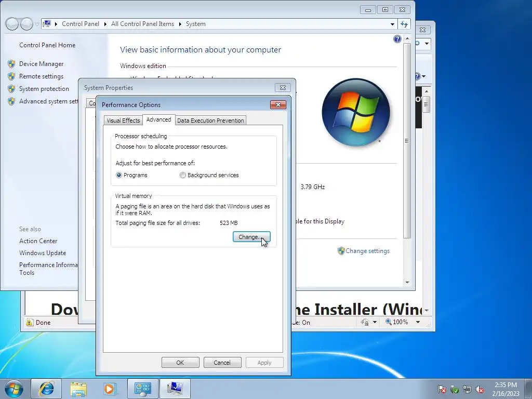Open recent pages dropdown next to navigation arrows
The height and width of the screenshot is (399, 532).
point(37,24)
